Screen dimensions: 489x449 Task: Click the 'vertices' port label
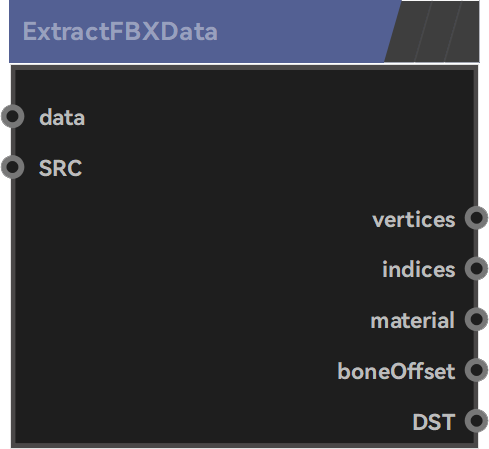[414, 220]
